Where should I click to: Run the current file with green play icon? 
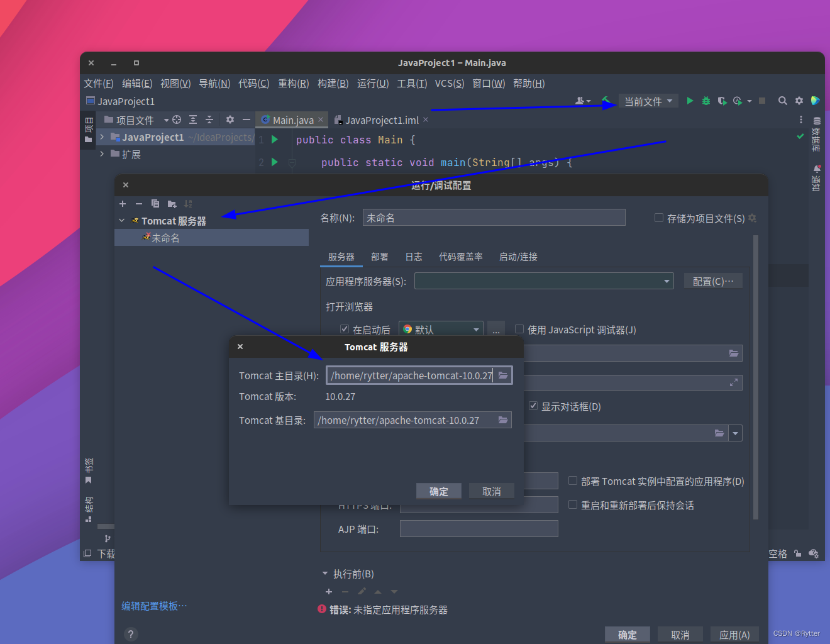click(x=690, y=101)
